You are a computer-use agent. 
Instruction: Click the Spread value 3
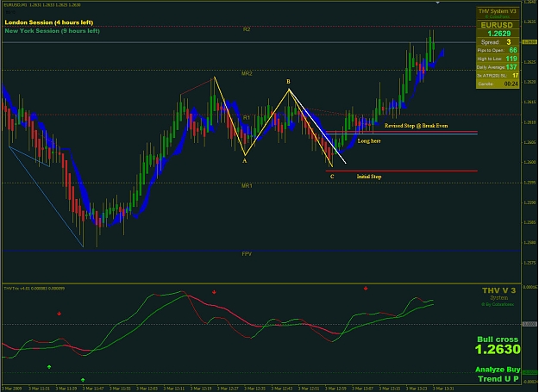[x=509, y=42]
